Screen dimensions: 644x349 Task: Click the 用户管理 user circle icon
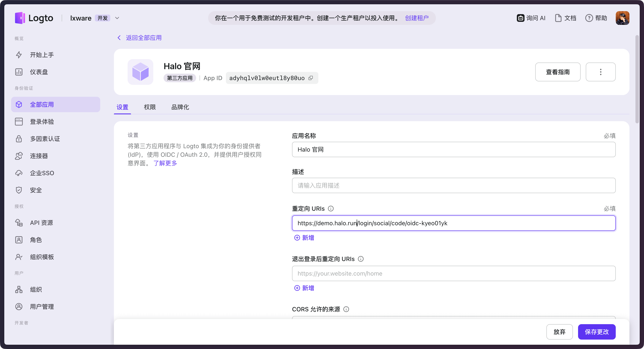(x=19, y=307)
